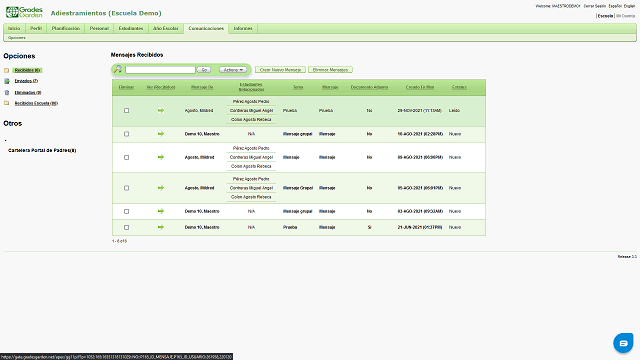
Task: Open message dated 10-AGO-2021 via green arrow
Action: [161, 134]
